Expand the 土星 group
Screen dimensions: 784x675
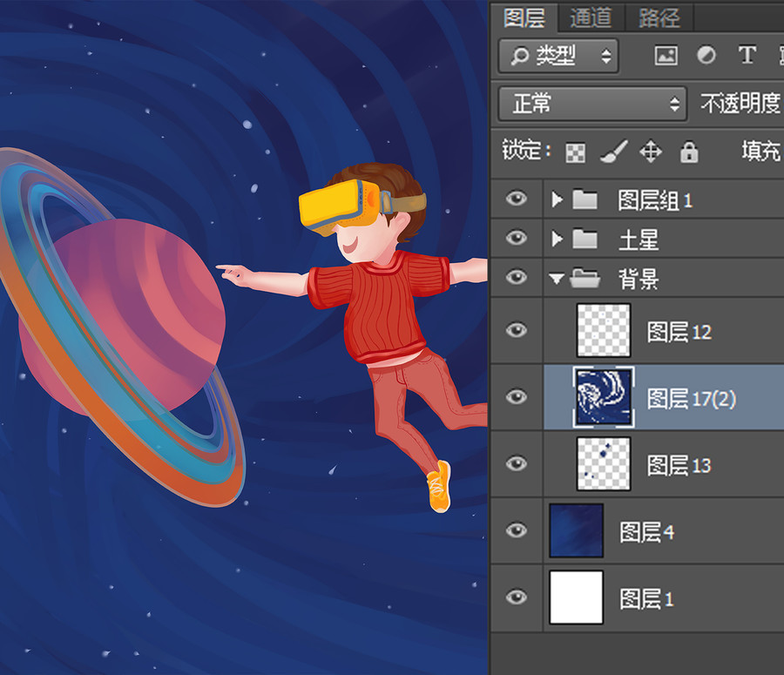click(x=557, y=239)
